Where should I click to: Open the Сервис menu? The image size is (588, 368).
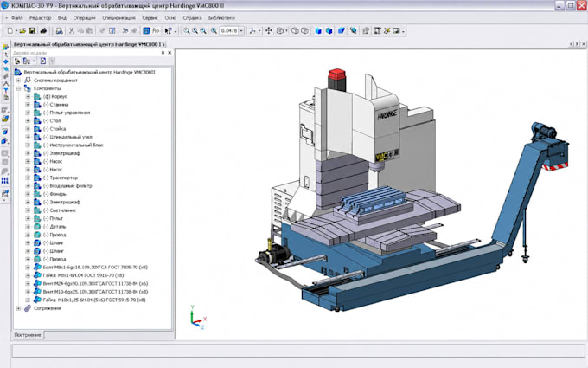pyautogui.click(x=150, y=17)
